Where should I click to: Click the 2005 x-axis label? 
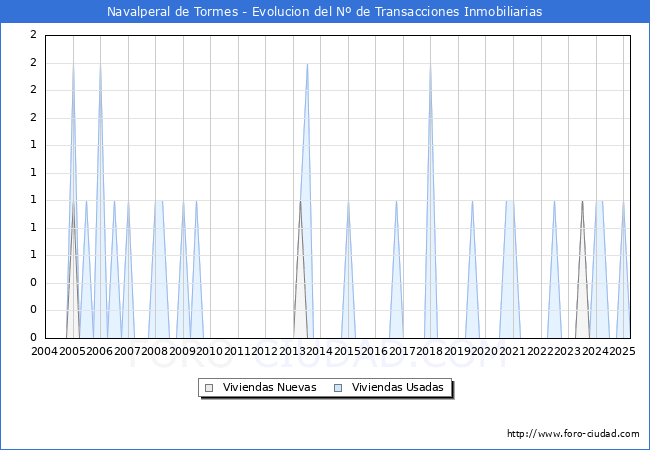click(x=73, y=351)
